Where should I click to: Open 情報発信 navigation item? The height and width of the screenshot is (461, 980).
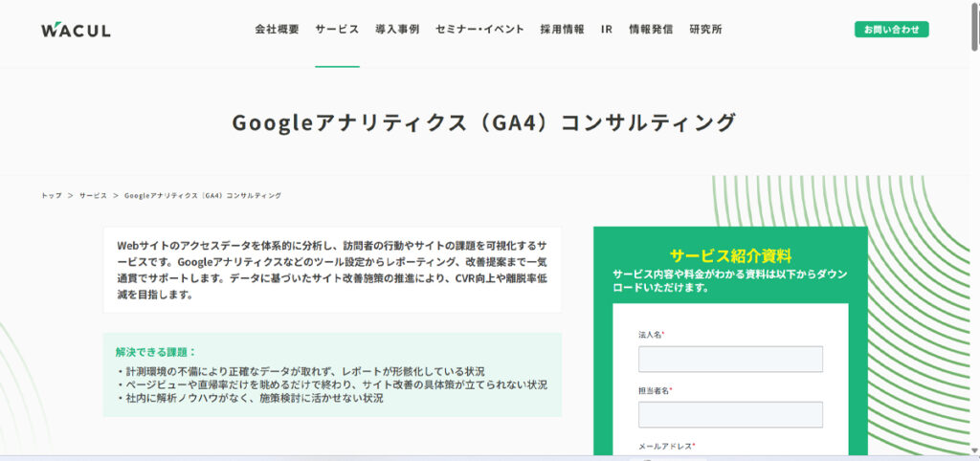651,30
